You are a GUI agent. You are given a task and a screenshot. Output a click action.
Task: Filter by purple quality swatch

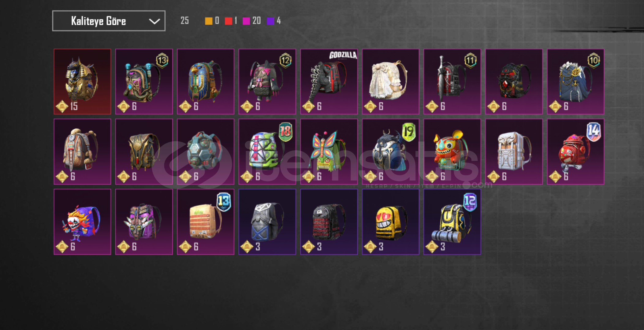(x=270, y=21)
